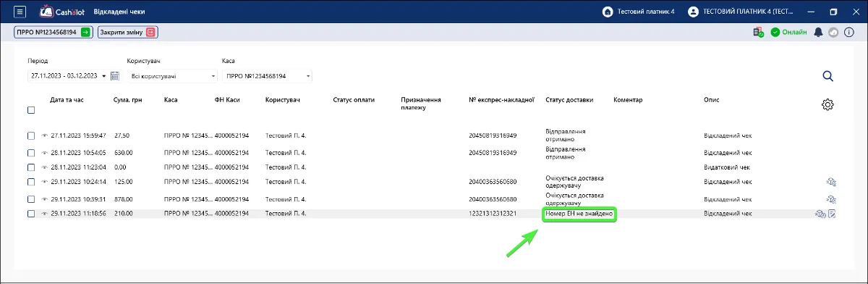
Task: Click the Видатковий чек description
Action: coord(727,167)
